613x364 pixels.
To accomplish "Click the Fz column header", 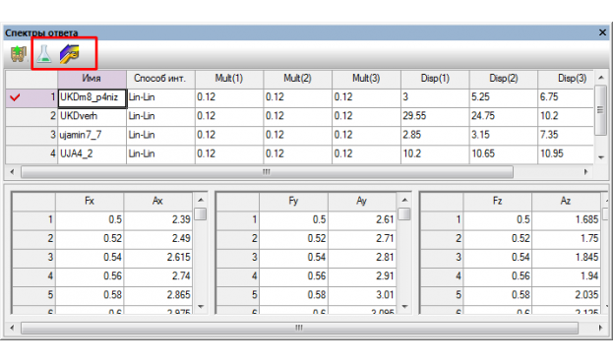I will tap(498, 202).
